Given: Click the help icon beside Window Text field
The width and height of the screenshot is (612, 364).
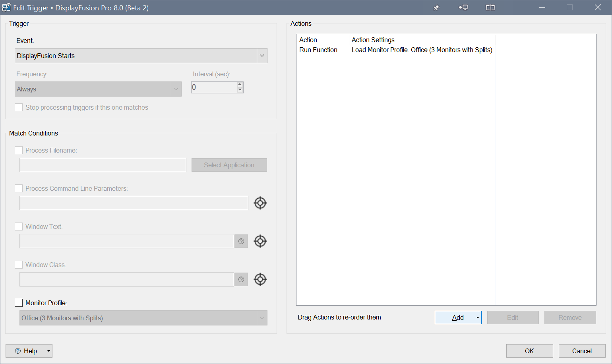Looking at the screenshot, I should coord(241,241).
